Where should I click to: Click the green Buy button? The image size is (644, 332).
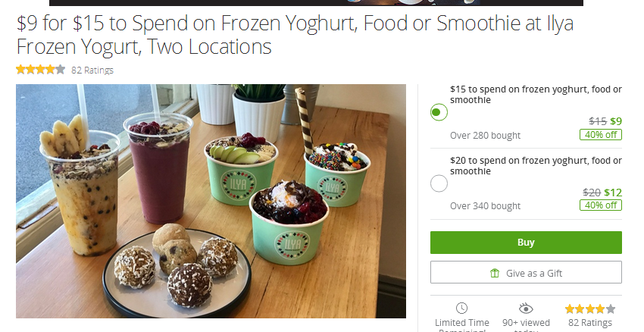pos(526,243)
